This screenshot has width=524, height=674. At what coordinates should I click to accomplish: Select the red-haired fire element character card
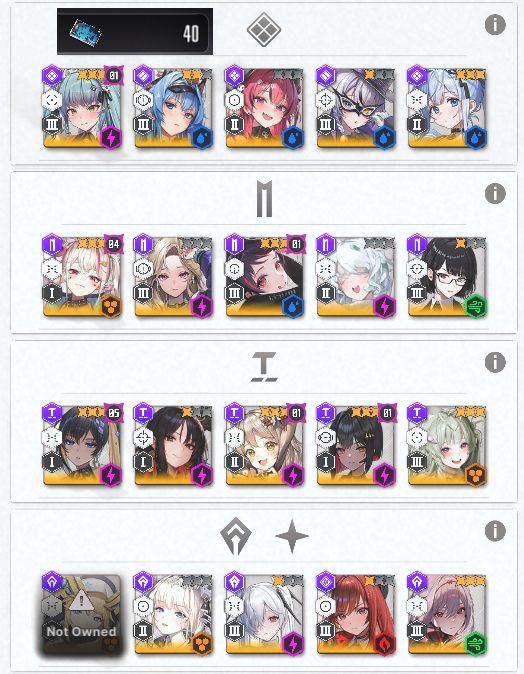tap(355, 614)
